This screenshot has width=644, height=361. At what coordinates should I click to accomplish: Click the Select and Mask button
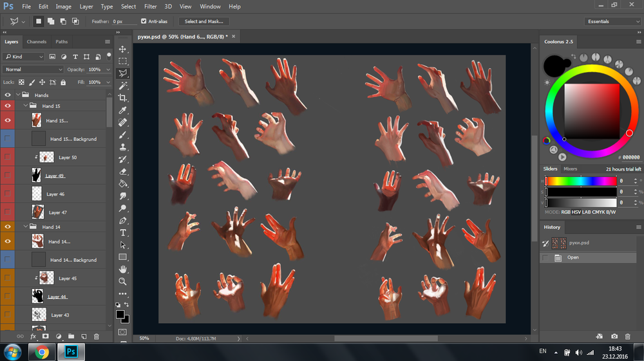tap(204, 21)
